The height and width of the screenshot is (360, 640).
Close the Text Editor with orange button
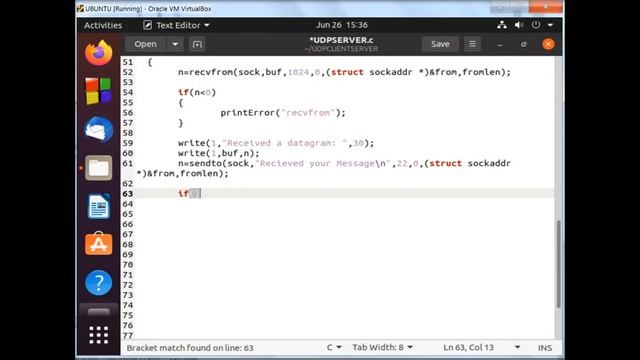tap(548, 44)
